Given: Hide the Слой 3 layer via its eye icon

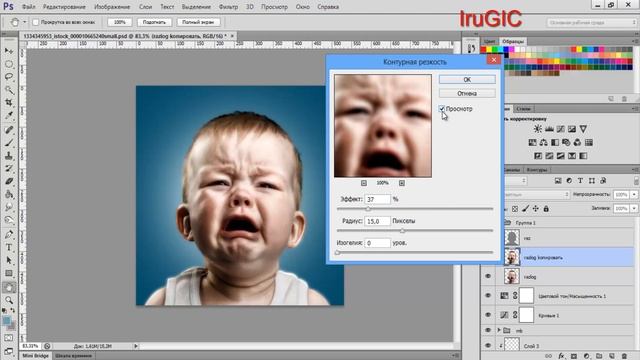Looking at the screenshot, I should pyautogui.click(x=488, y=345).
